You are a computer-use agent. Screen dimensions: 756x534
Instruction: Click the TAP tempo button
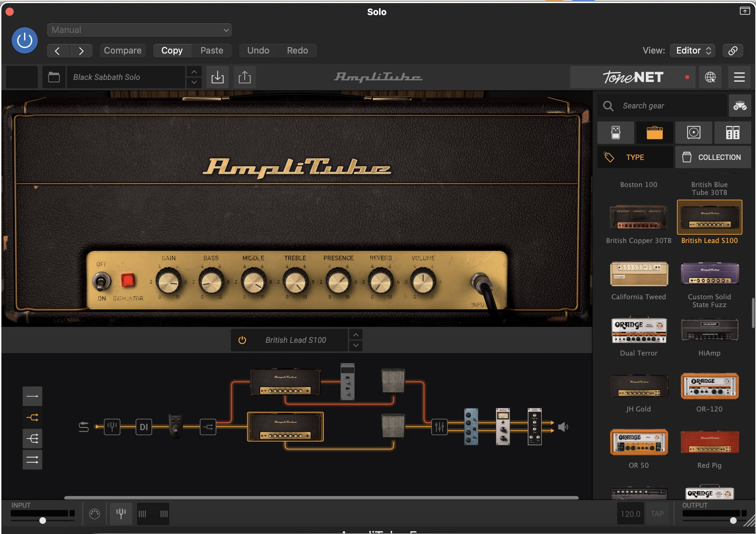(x=657, y=514)
